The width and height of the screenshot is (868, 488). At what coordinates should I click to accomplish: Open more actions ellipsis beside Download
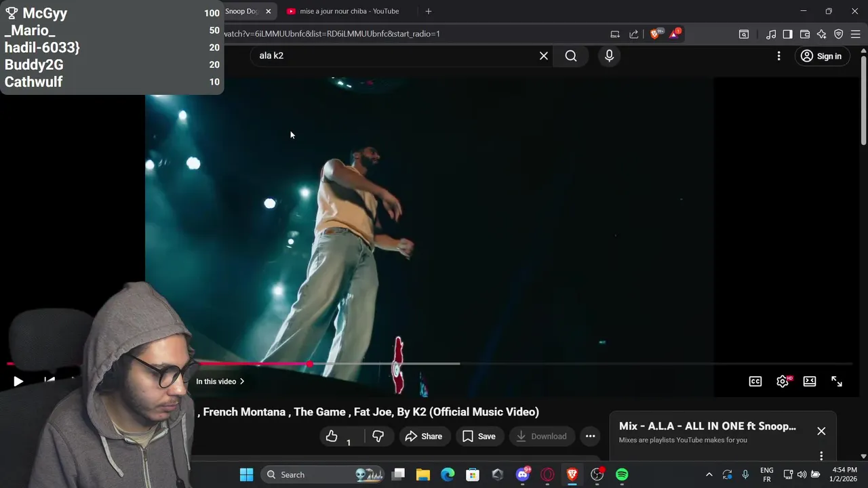pos(590,436)
